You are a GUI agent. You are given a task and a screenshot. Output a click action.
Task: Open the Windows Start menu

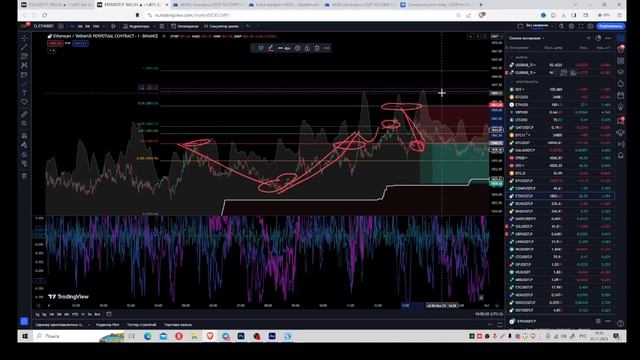pyautogui.click(x=24, y=336)
